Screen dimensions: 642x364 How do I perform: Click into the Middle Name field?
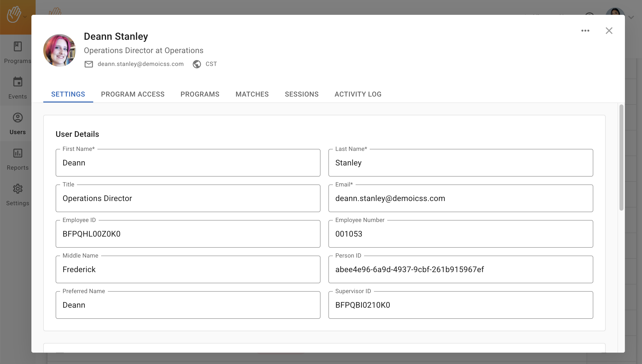pos(188,269)
